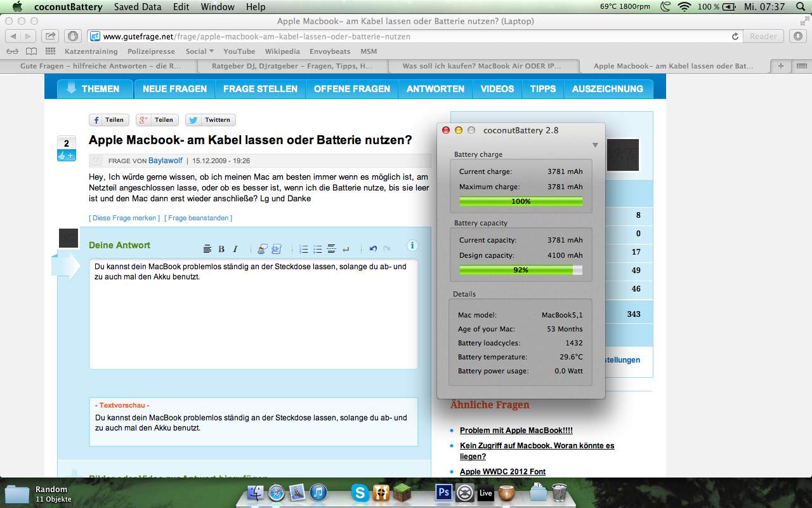Focus the Safari address bar
This screenshot has width=812, height=508.
coord(414,36)
